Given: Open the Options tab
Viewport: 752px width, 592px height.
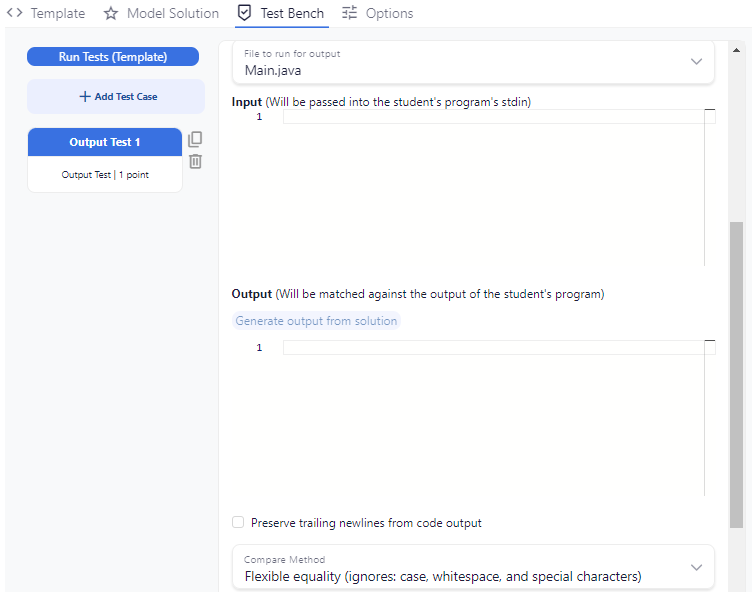Looking at the screenshot, I should pos(377,13).
